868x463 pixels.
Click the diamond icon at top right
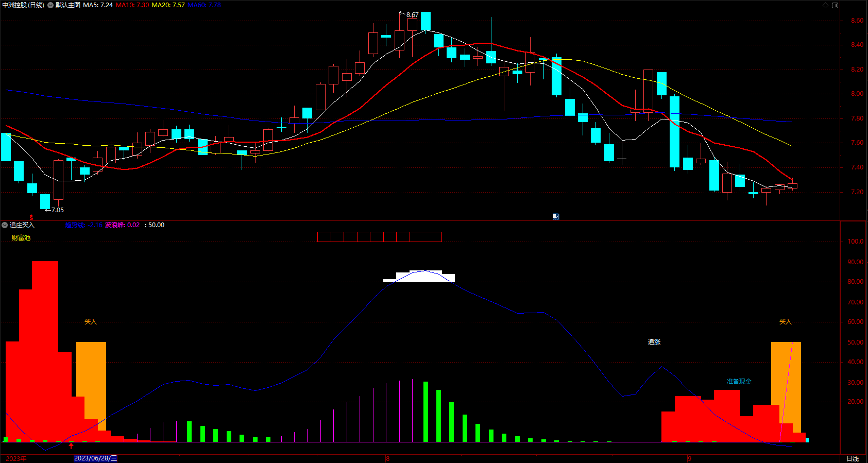pyautogui.click(x=825, y=5)
